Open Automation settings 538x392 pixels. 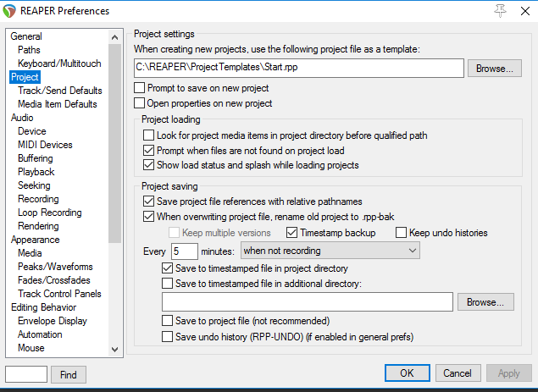40,334
